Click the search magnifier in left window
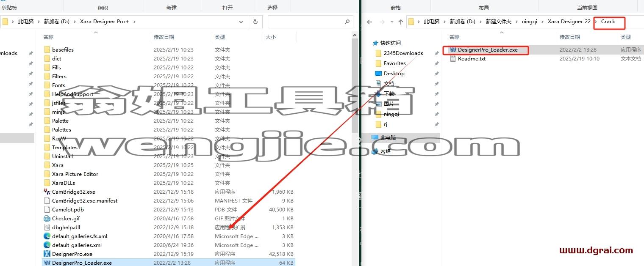644x266 pixels. point(347,22)
